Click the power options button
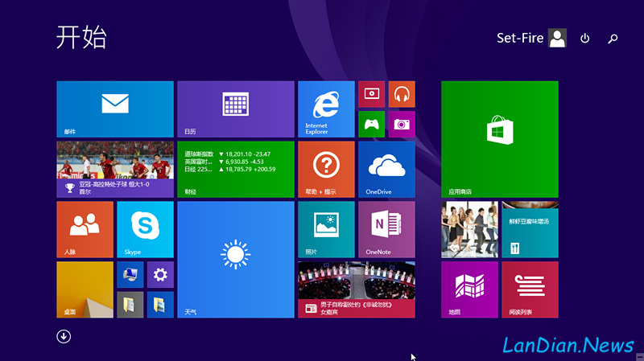This screenshot has height=361, width=644. pyautogui.click(x=585, y=38)
